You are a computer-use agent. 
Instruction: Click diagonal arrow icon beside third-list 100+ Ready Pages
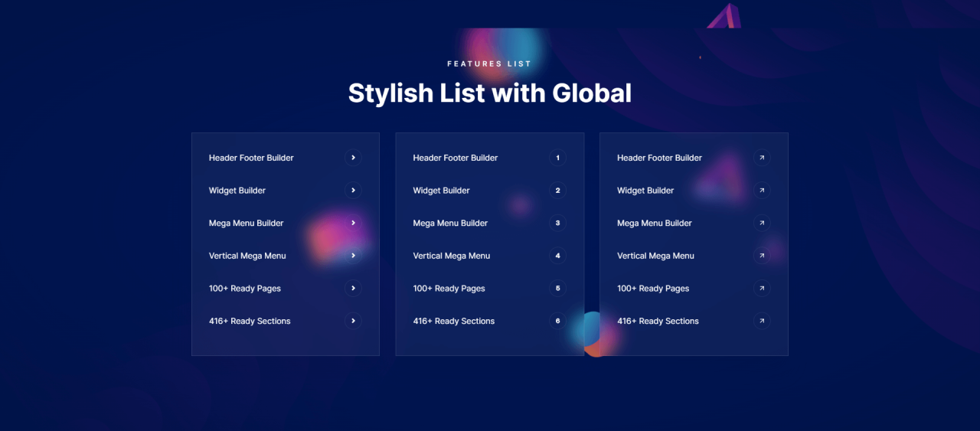[x=762, y=289]
